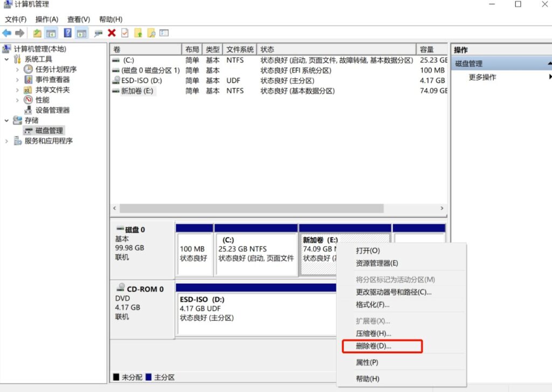Select 格式化(F)... in the context menu
The image size is (552, 392).
[372, 304]
